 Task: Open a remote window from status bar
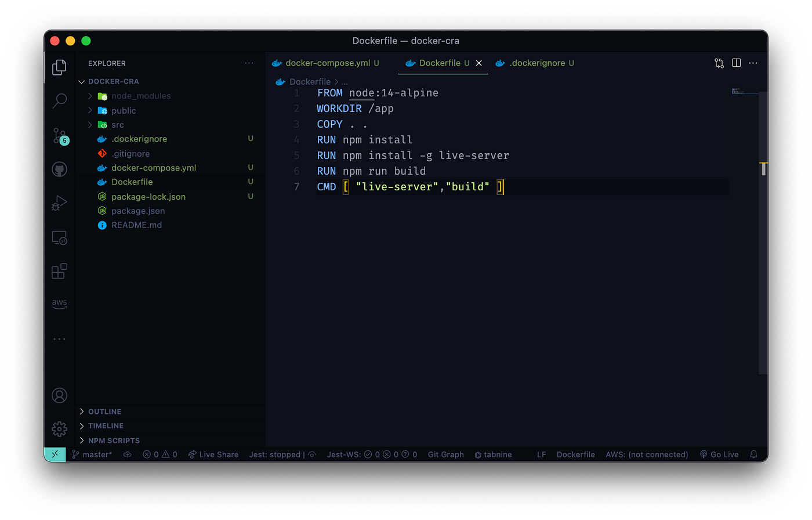pyautogui.click(x=55, y=454)
